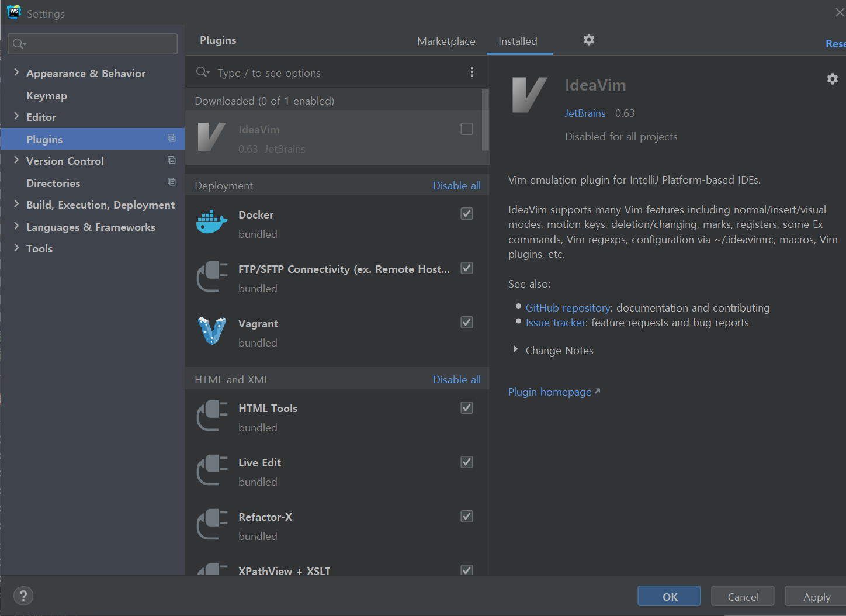Open the IdeaVim details gear menu
Viewport: 846px width, 616px height.
coord(833,79)
